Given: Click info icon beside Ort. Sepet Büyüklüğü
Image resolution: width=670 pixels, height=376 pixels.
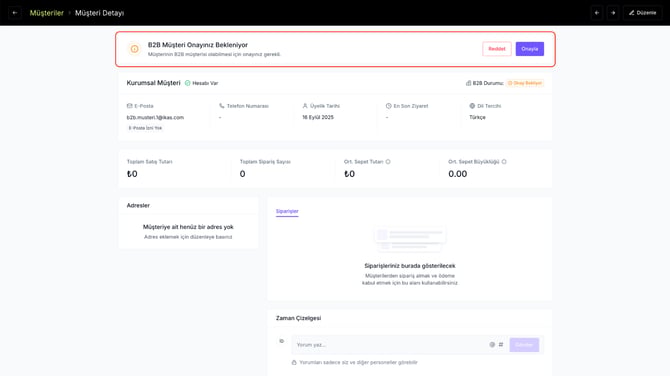Looking at the screenshot, I should point(504,162).
